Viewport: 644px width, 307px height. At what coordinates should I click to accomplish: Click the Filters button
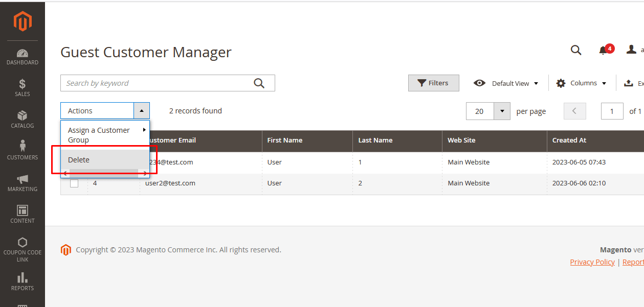pos(433,83)
